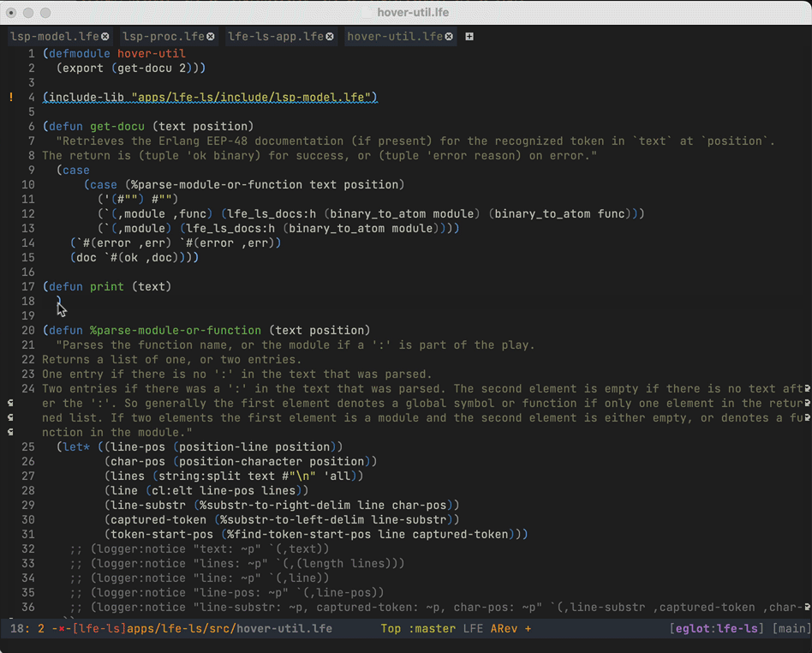Click the modified-buffer -×- indicator

click(x=62, y=629)
